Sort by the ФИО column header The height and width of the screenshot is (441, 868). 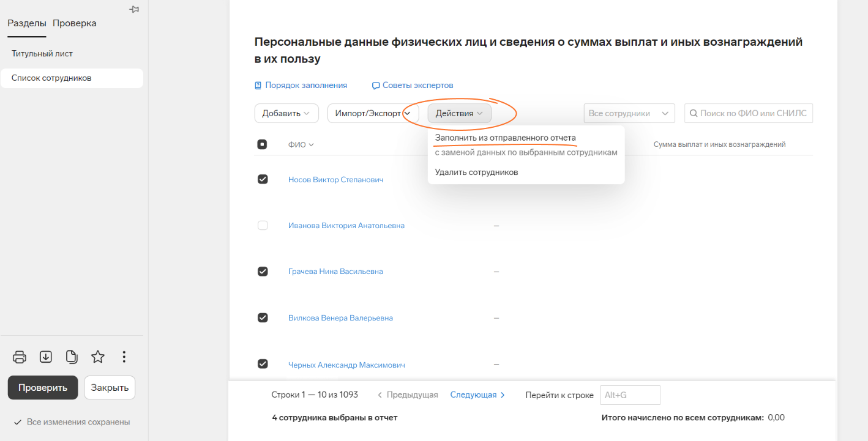click(301, 145)
